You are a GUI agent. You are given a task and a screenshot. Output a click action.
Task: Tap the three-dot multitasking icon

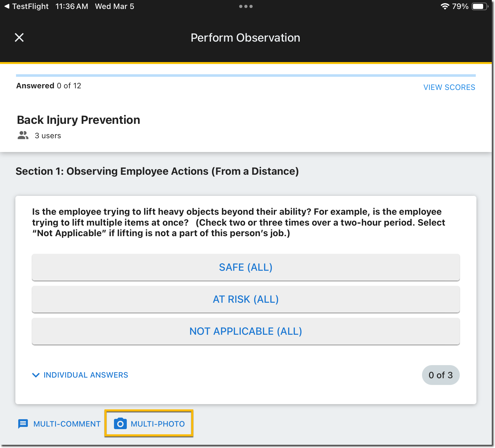pyautogui.click(x=246, y=6)
